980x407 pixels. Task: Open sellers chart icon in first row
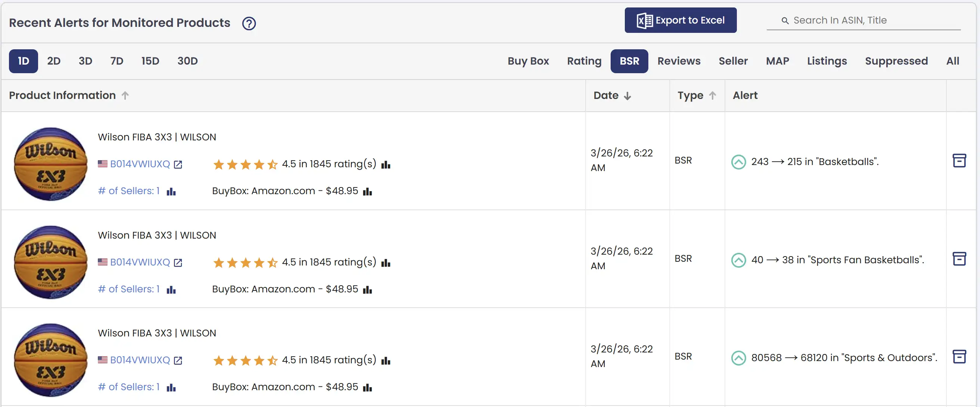click(x=171, y=191)
